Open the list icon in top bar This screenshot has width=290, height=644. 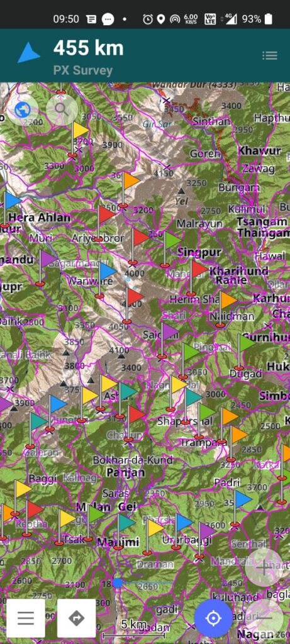[270, 55]
